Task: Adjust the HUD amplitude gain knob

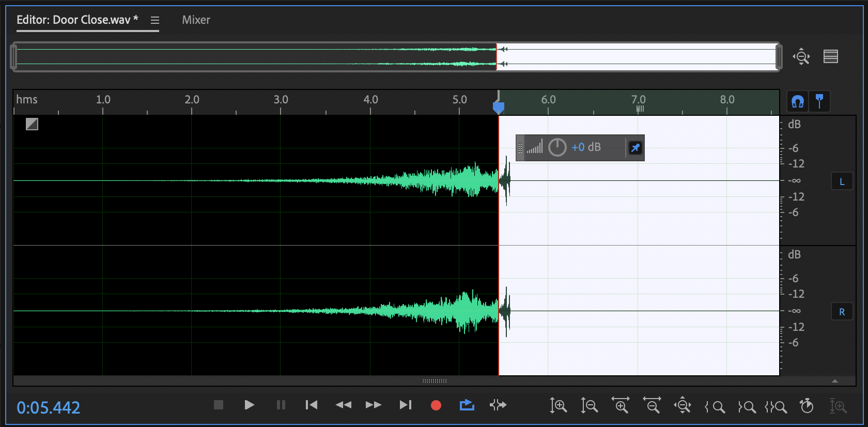Action: click(557, 147)
